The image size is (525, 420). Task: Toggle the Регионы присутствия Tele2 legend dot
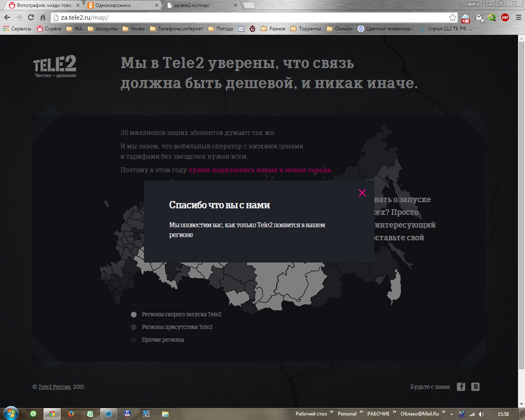click(x=133, y=327)
